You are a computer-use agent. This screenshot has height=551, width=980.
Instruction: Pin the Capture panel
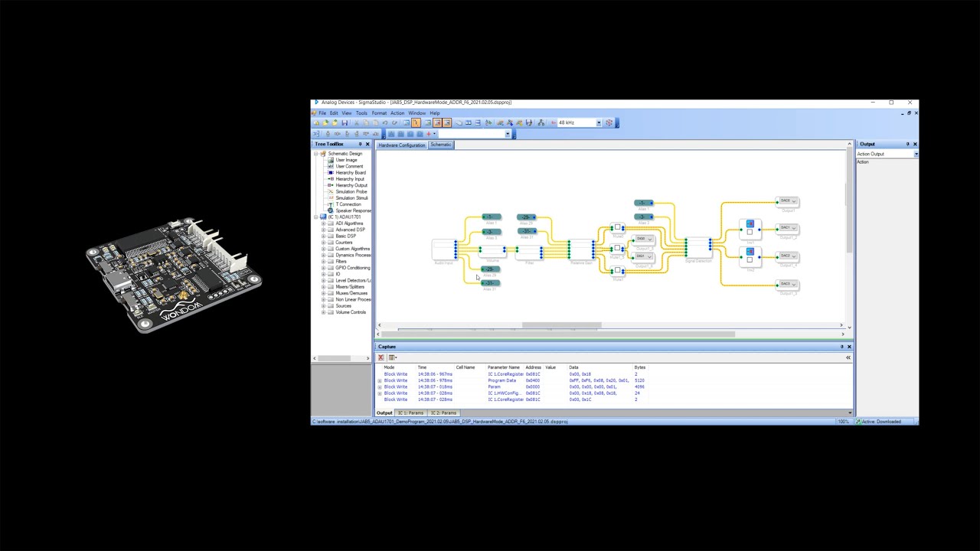click(x=842, y=347)
